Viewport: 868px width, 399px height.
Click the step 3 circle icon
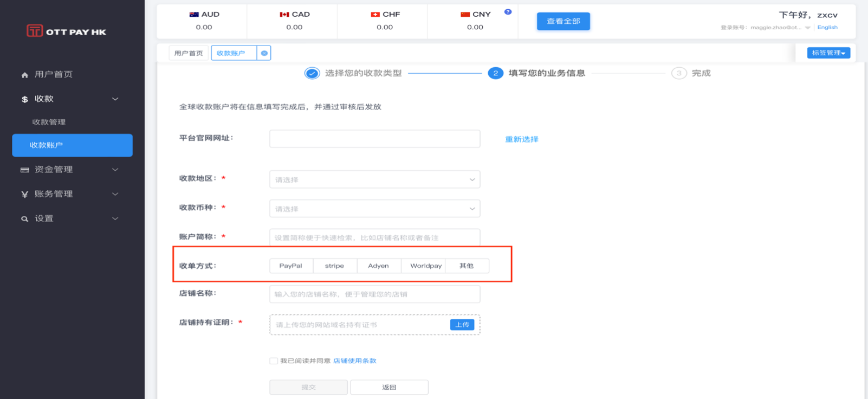pyautogui.click(x=679, y=73)
